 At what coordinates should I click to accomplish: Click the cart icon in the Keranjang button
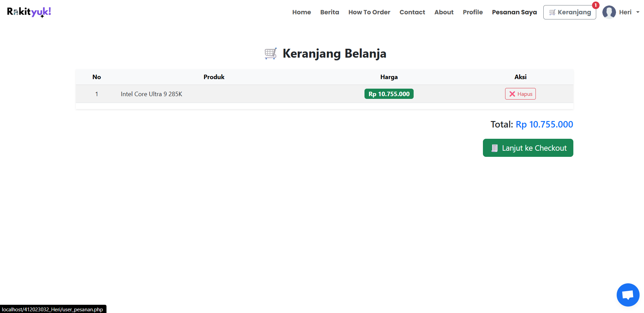click(x=552, y=12)
